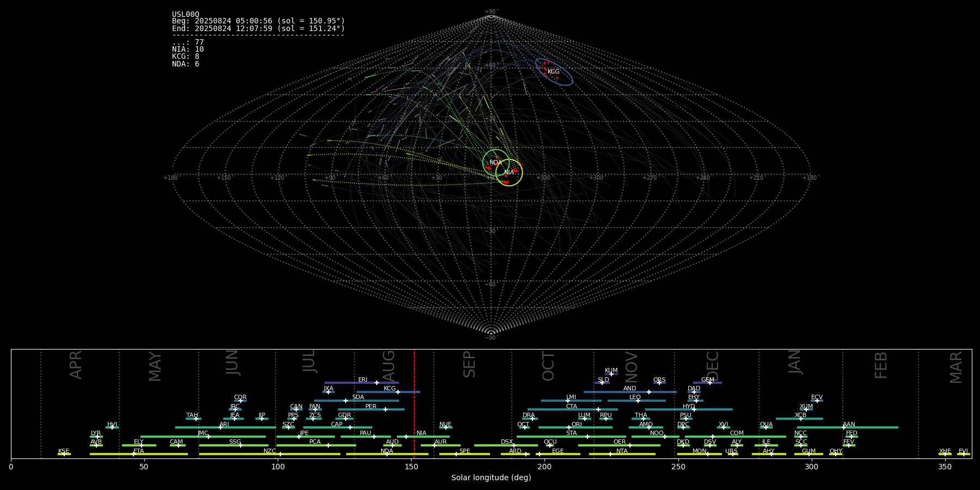Click the '...: 77' sporadic count line
The height and width of the screenshot is (490, 980).
188,42
